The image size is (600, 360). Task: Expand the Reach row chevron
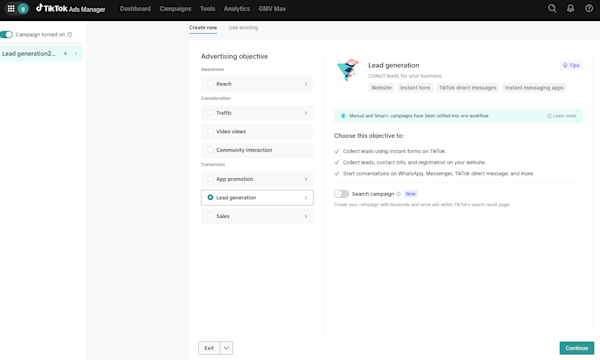tap(306, 84)
